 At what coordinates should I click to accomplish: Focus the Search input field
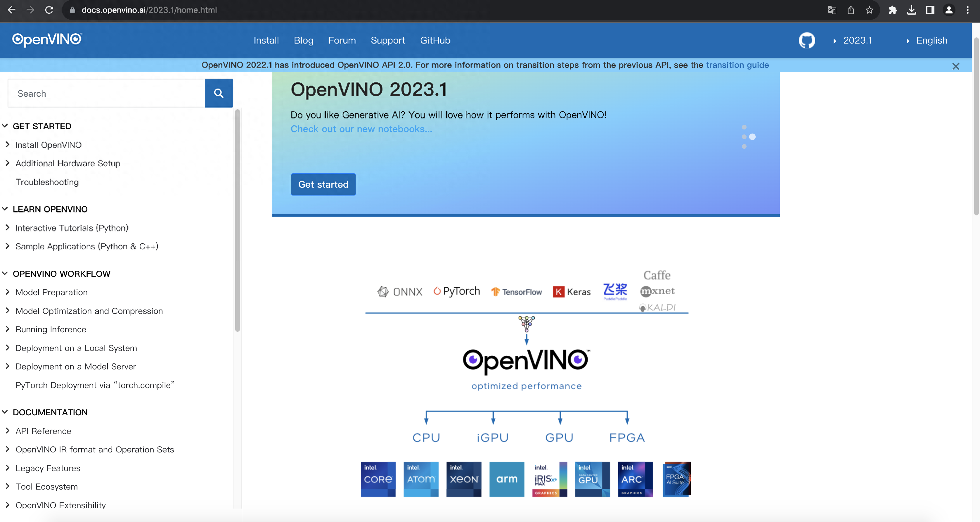[x=106, y=93]
